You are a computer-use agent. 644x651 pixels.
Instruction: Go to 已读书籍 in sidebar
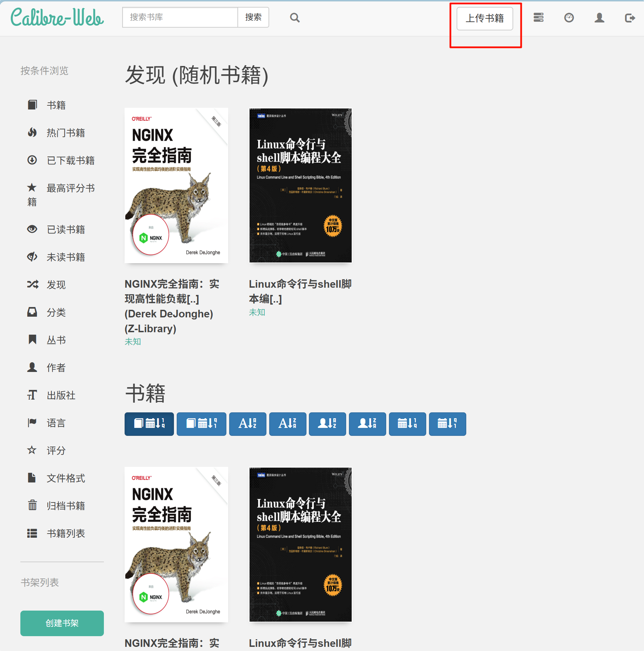pyautogui.click(x=66, y=230)
